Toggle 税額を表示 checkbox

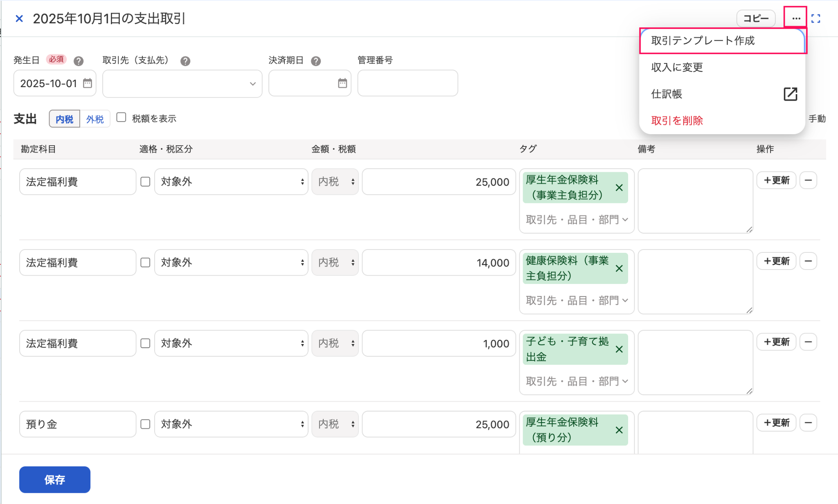[121, 118]
